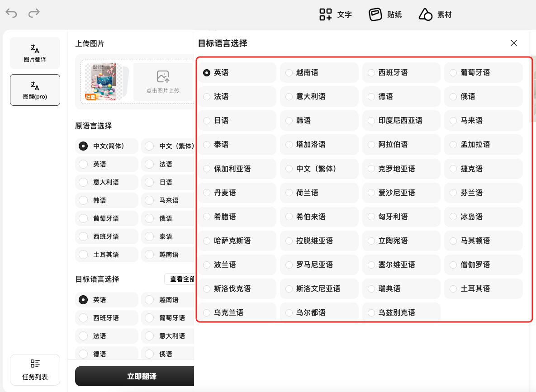Select 马其顿语 as target language
536x392 pixels.
(x=484, y=241)
